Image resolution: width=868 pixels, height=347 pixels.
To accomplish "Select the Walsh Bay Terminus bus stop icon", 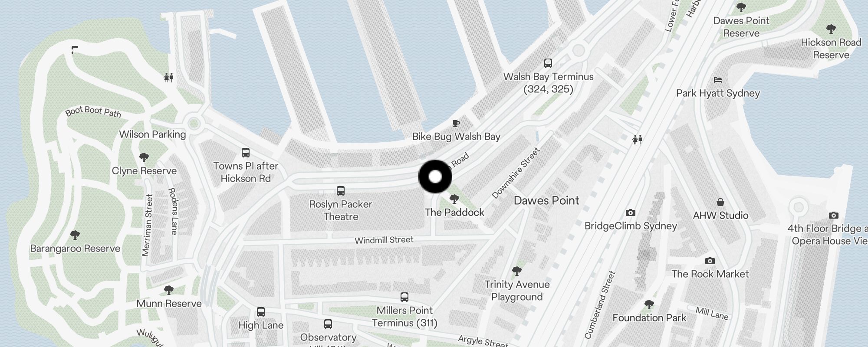I will click(548, 63).
